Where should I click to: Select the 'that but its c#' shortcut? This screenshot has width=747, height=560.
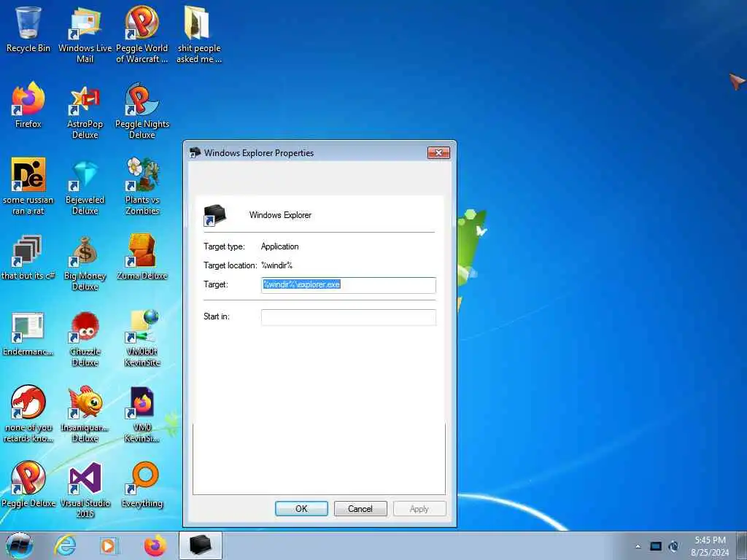(x=28, y=257)
